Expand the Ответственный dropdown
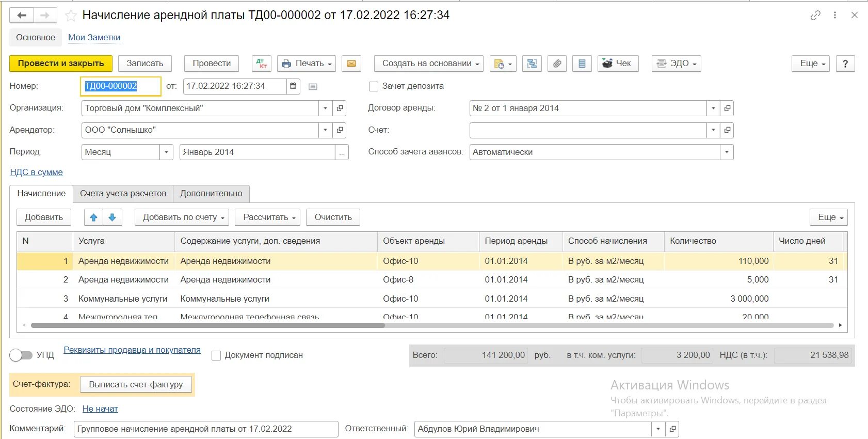This screenshot has width=868, height=439. tap(658, 429)
